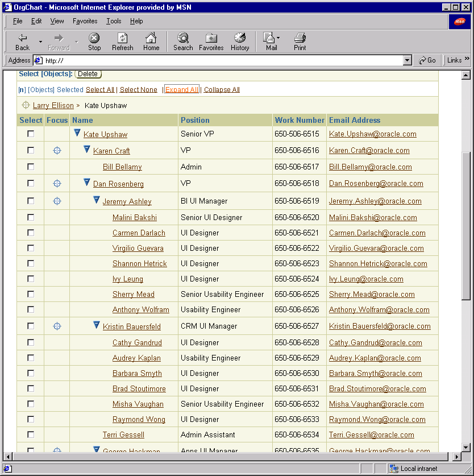Screen dimensions: 474x476
Task: Click the Print toolbar icon
Action: click(300, 42)
